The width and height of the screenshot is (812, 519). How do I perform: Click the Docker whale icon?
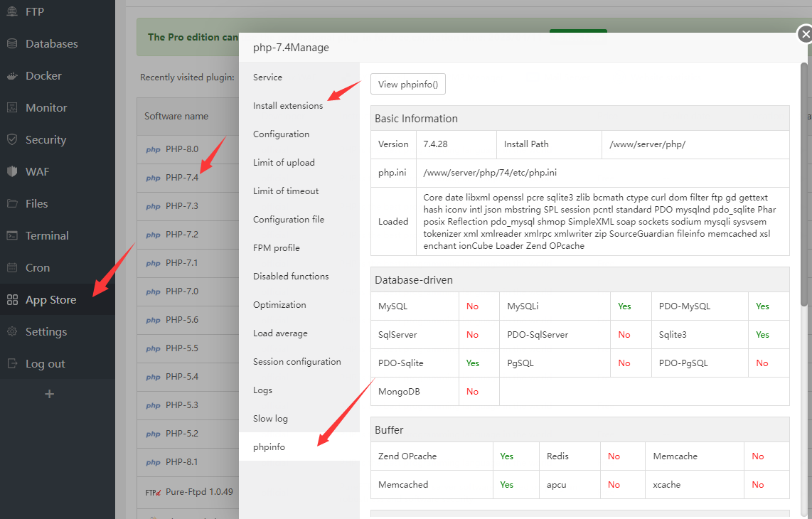coord(12,75)
